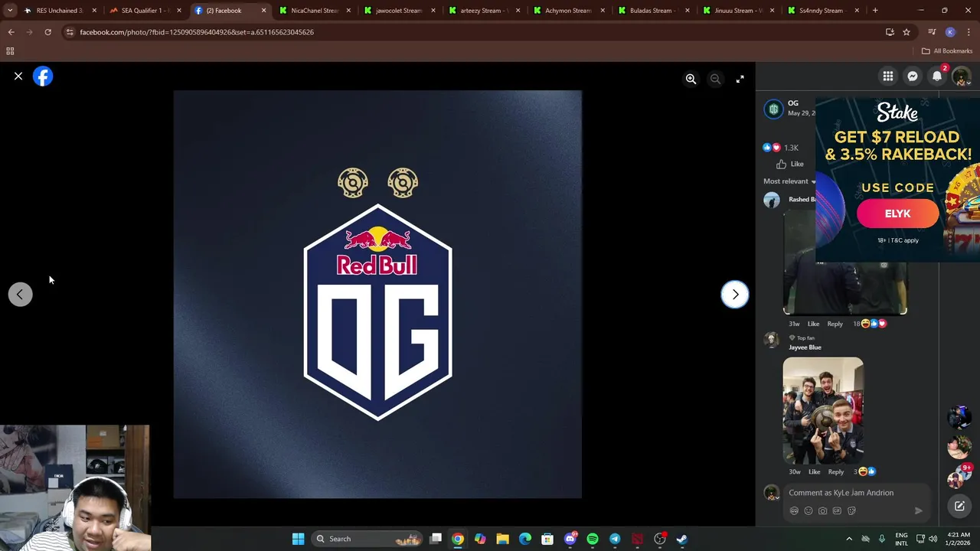This screenshot has width=980, height=551.
Task: Open Jayvee Blue's profile
Action: point(805,347)
